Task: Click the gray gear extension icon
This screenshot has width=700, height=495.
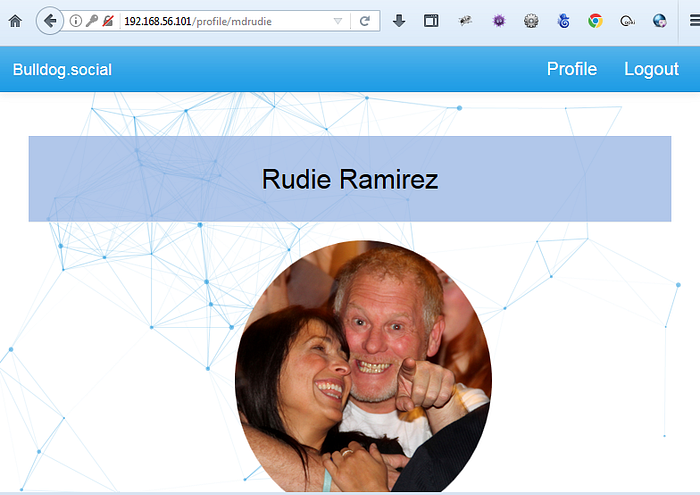Action: pos(531,21)
